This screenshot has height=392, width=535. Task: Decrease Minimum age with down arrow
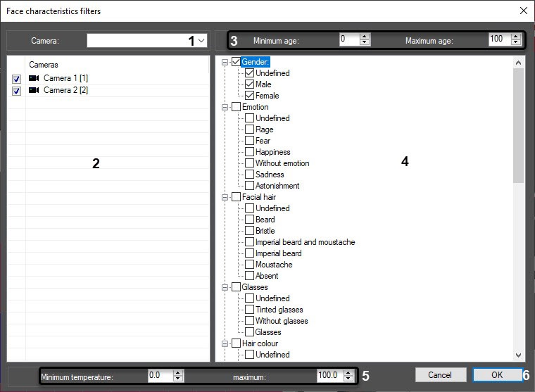(x=365, y=42)
